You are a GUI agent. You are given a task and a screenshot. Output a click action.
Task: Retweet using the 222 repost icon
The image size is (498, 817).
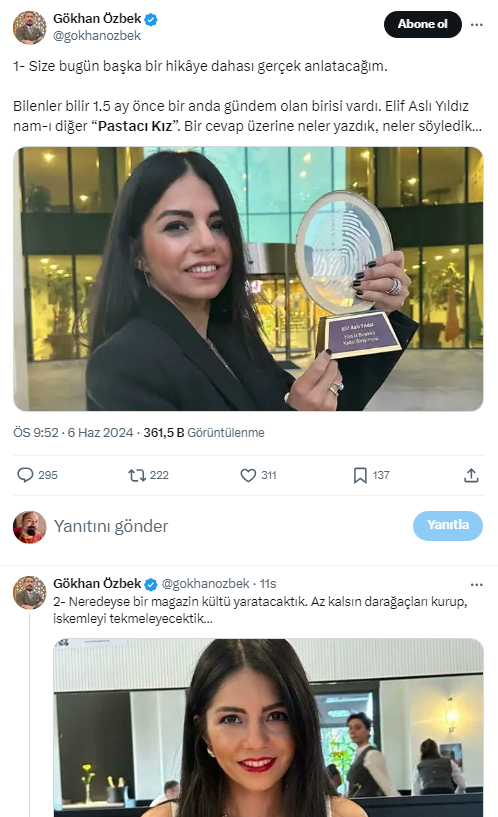coord(138,475)
